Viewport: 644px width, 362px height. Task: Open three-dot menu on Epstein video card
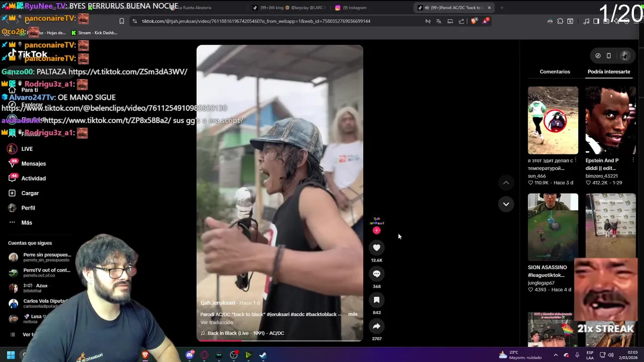tap(633, 160)
